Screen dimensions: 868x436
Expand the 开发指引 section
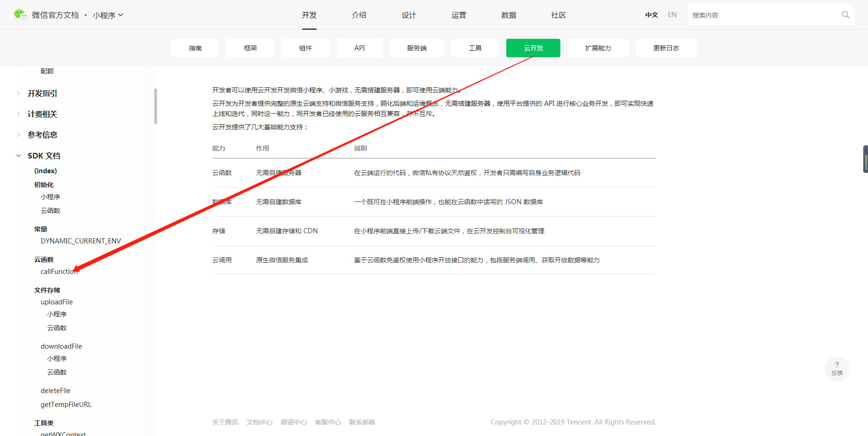pos(42,93)
